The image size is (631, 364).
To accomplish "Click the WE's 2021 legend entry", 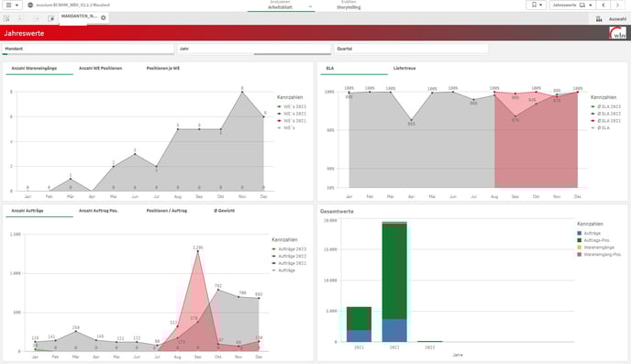I will tap(292, 121).
